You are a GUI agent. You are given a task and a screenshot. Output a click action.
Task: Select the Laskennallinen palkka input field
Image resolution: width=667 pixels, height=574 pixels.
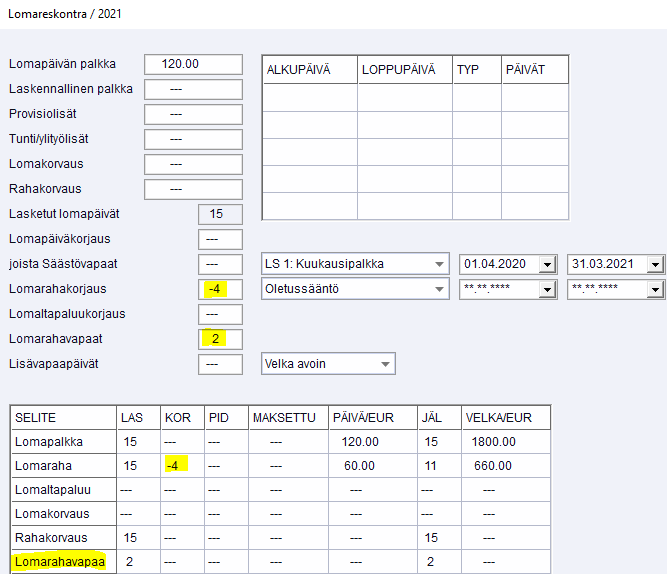click(x=193, y=89)
